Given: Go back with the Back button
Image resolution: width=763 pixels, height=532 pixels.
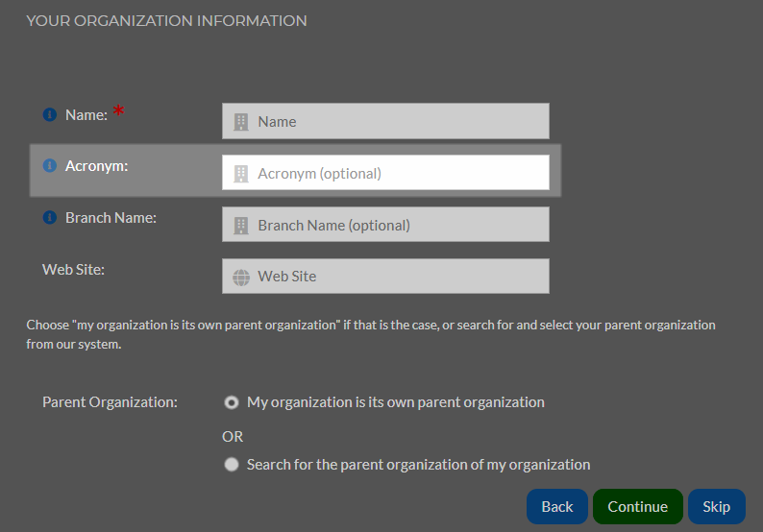Looking at the screenshot, I should pyautogui.click(x=557, y=507).
